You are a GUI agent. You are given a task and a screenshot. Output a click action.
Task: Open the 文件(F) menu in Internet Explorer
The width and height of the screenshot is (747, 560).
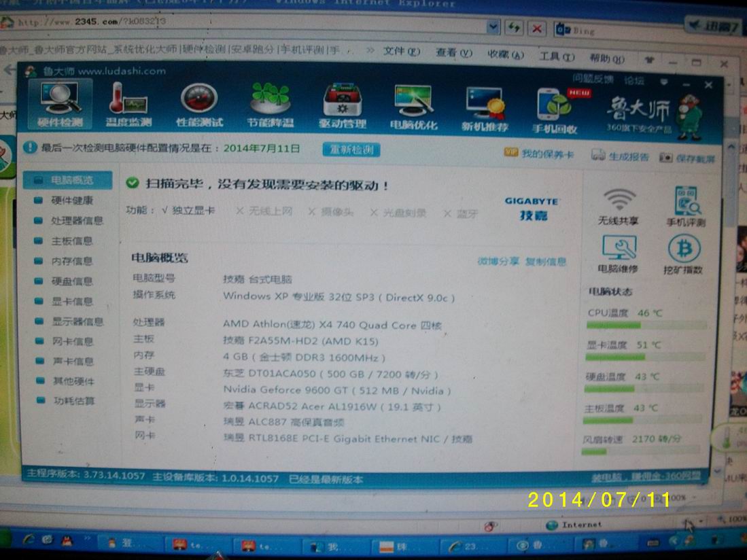point(402,52)
